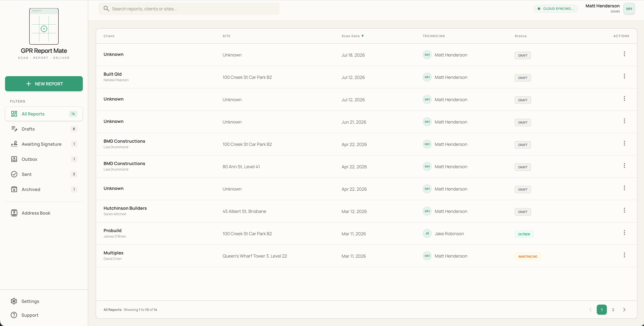This screenshot has width=644, height=326.
Task: Open actions menu for Jun 21 Unknown report
Action: (624, 121)
